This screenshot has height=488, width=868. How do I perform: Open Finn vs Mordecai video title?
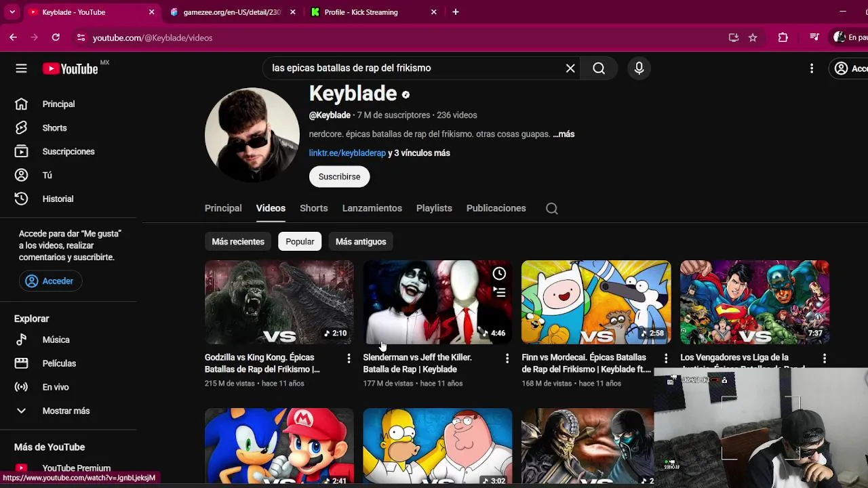[586, 363]
